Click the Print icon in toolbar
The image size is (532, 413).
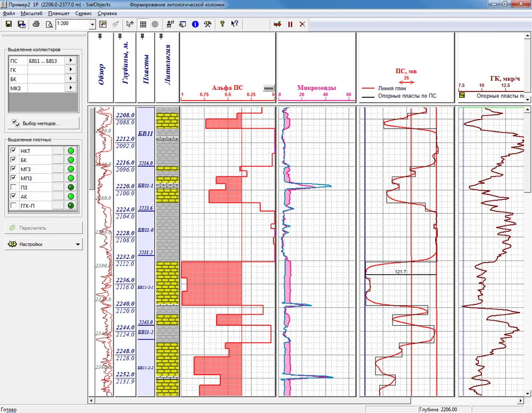point(36,24)
